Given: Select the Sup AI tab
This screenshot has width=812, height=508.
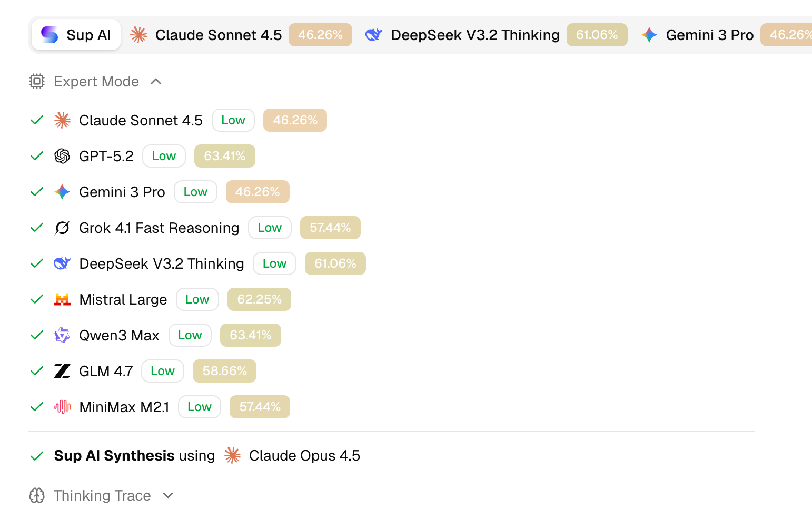Looking at the screenshot, I should 76,35.
